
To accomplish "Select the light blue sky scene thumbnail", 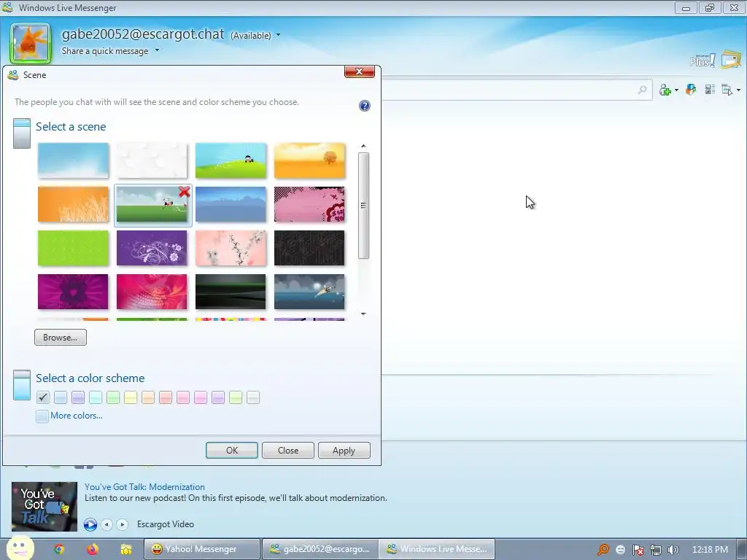I will click(73, 160).
